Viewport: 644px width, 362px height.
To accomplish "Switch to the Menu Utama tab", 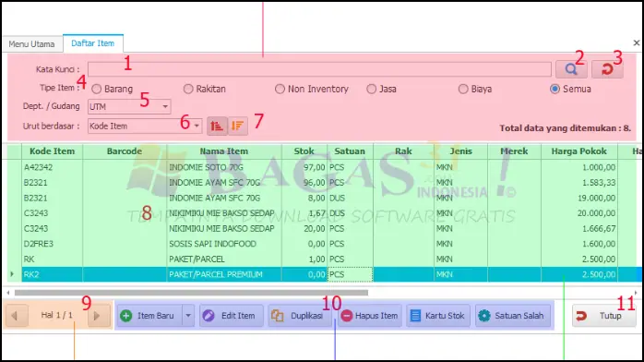I will [31, 44].
